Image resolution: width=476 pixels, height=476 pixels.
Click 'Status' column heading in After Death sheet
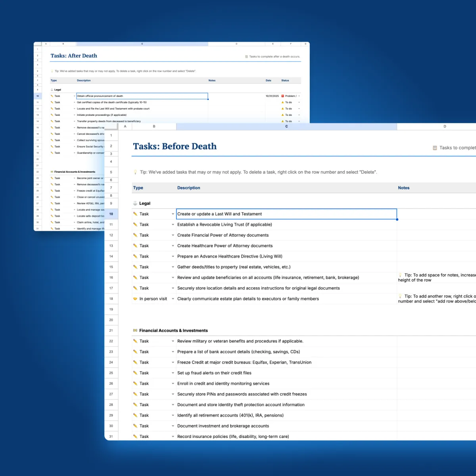285,81
